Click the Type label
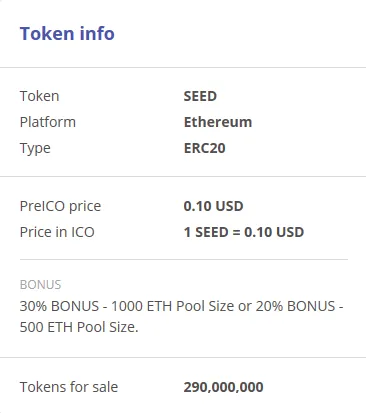This screenshot has height=413, width=366. [35, 149]
